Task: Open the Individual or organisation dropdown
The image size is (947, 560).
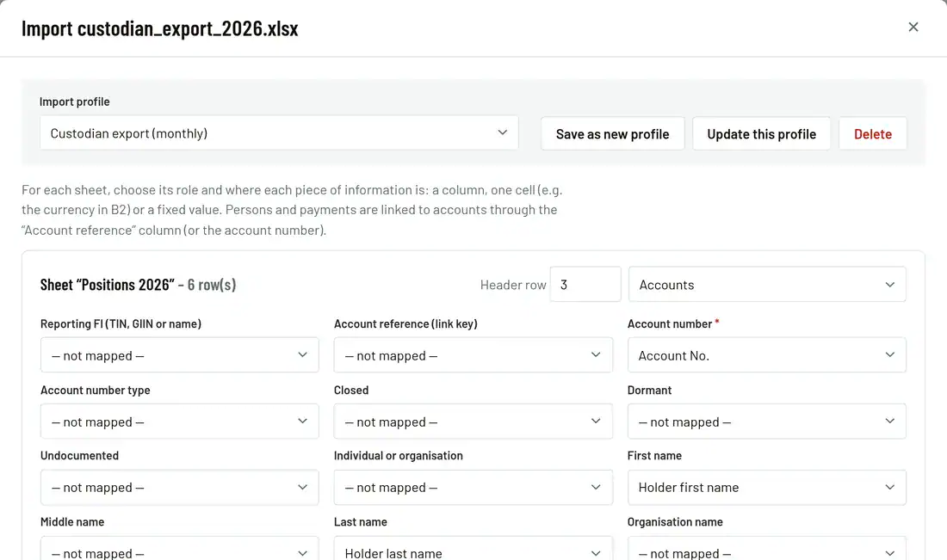Action: (473, 487)
